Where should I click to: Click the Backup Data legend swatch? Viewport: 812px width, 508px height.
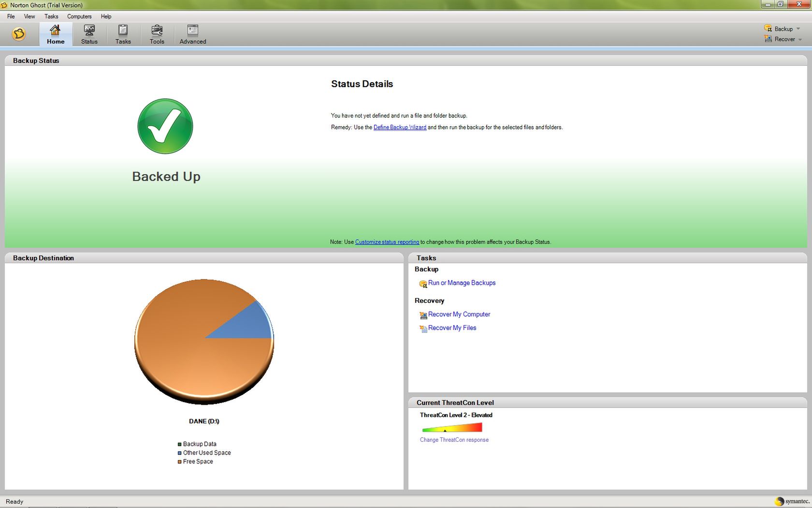pos(179,444)
